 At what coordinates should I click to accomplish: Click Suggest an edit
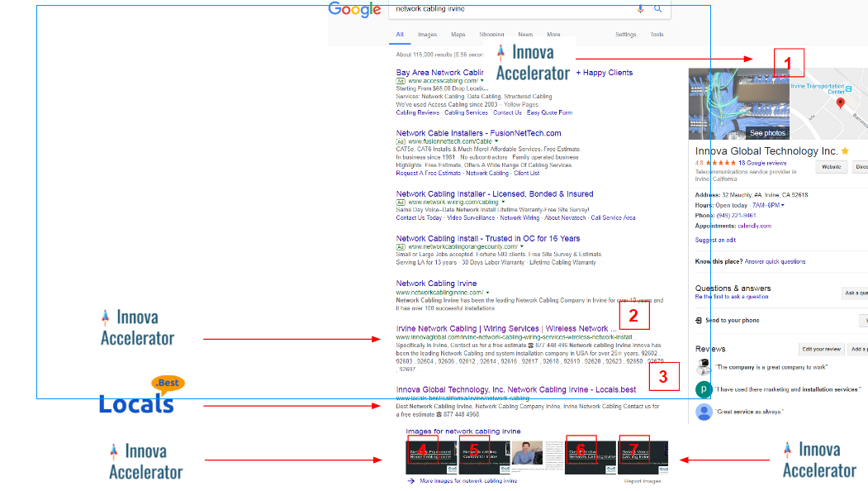715,240
